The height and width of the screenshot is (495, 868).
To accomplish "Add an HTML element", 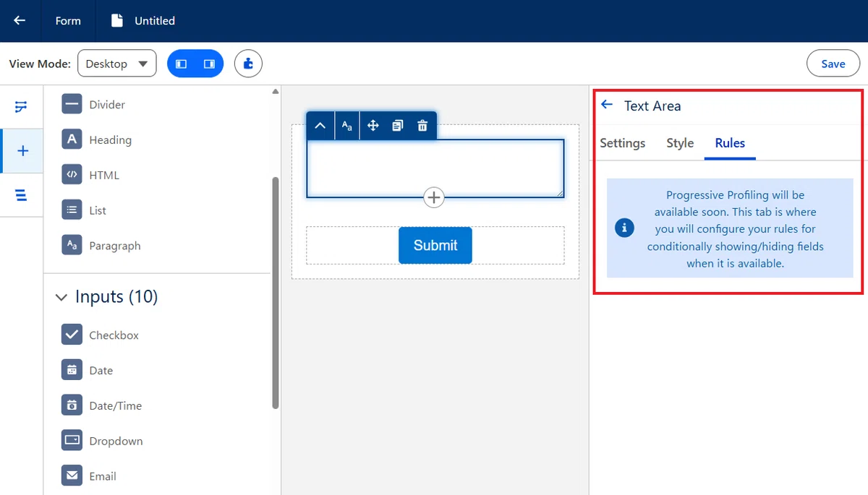I will click(x=91, y=175).
